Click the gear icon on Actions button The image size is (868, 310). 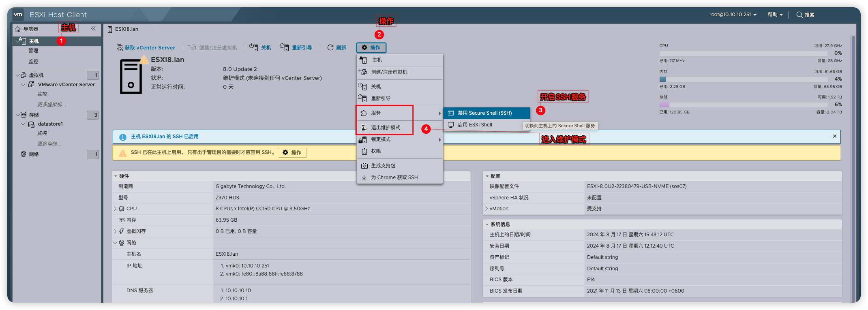coord(364,47)
